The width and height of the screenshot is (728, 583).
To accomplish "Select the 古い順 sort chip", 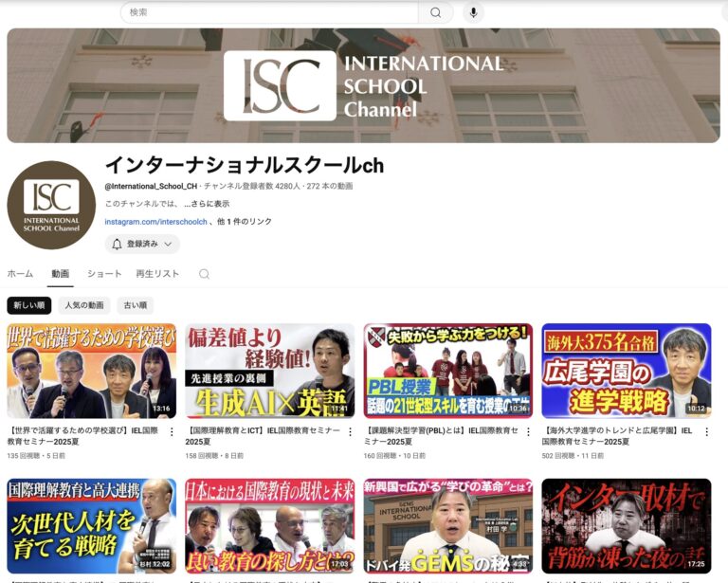I will pos(136,305).
